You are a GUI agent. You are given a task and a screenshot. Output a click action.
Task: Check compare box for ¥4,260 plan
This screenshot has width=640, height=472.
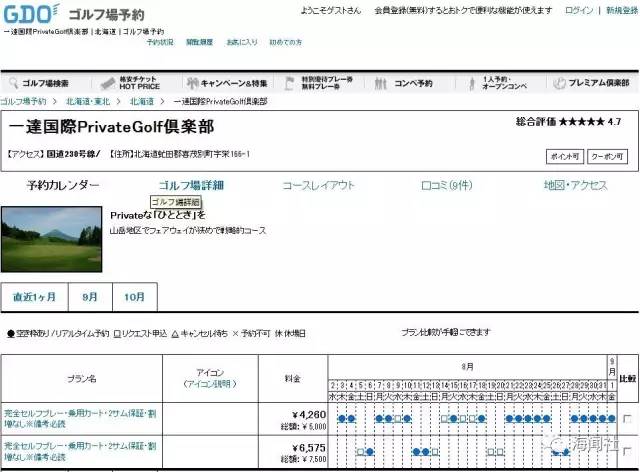click(626, 420)
